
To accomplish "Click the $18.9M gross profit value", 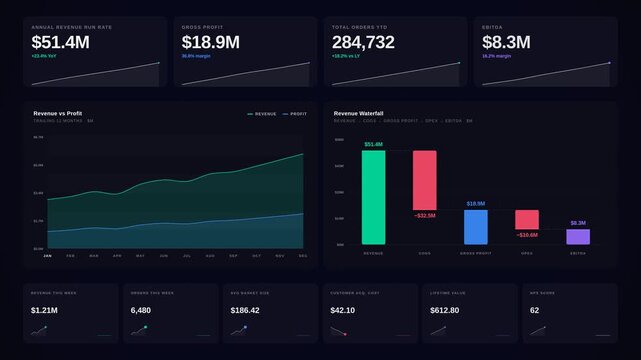I will (x=211, y=42).
